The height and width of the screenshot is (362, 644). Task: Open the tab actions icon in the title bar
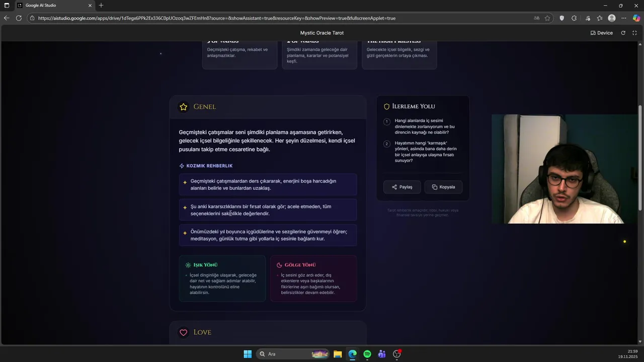(7, 6)
